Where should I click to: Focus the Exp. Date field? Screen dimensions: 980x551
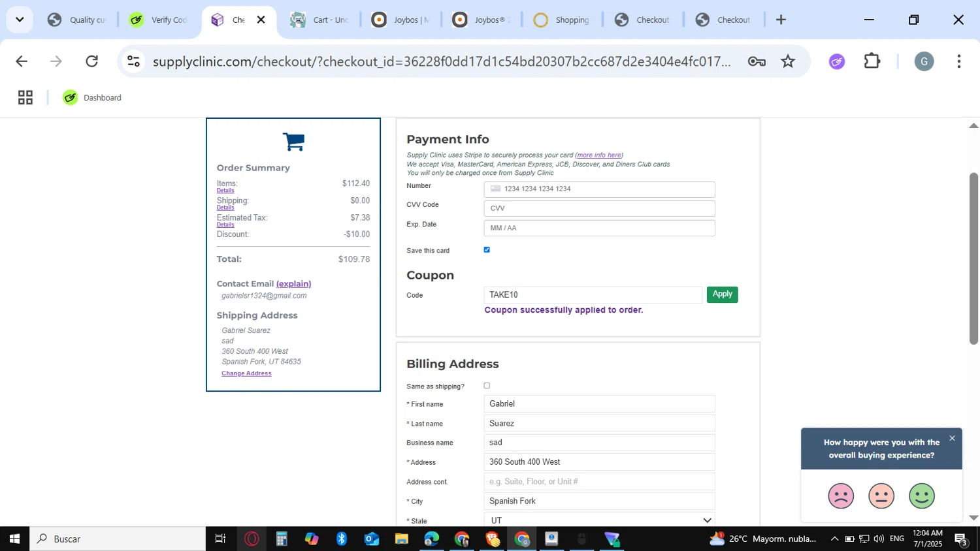pos(600,228)
